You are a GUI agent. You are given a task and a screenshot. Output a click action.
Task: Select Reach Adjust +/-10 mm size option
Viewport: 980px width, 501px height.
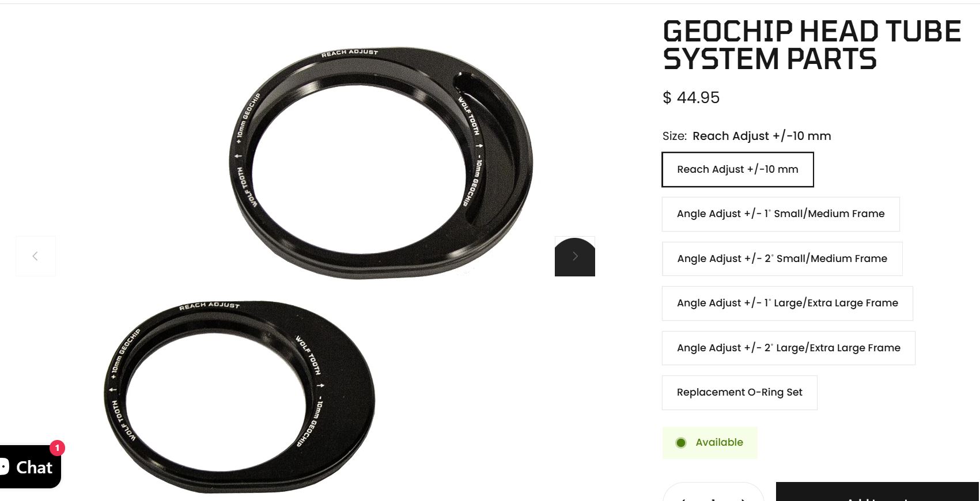pyautogui.click(x=737, y=169)
